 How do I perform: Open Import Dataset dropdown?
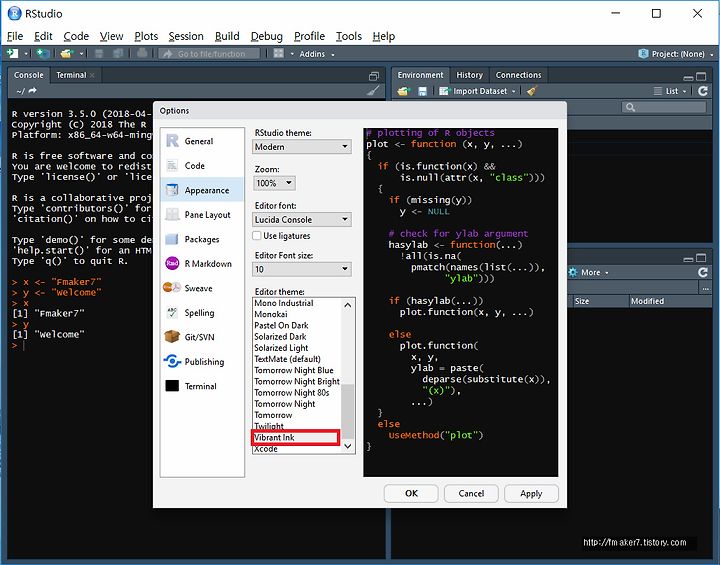(478, 91)
